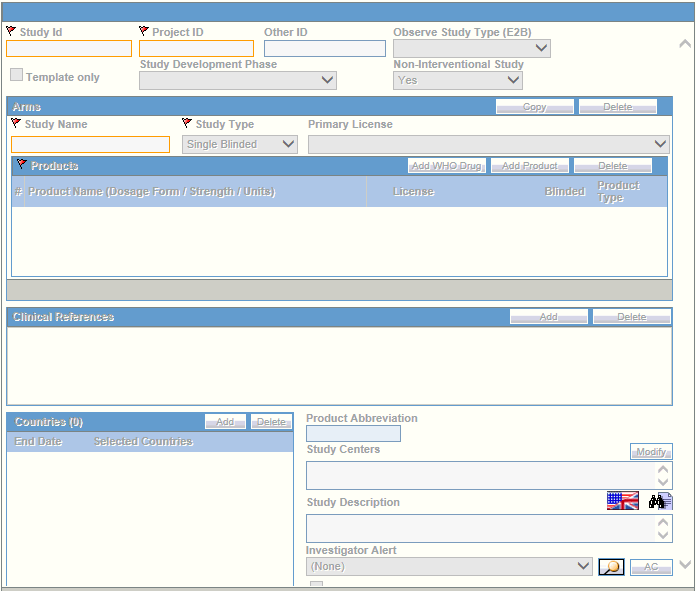Click the Selected Countries column header
Image resolution: width=696 pixels, height=591 pixels.
[x=143, y=441]
